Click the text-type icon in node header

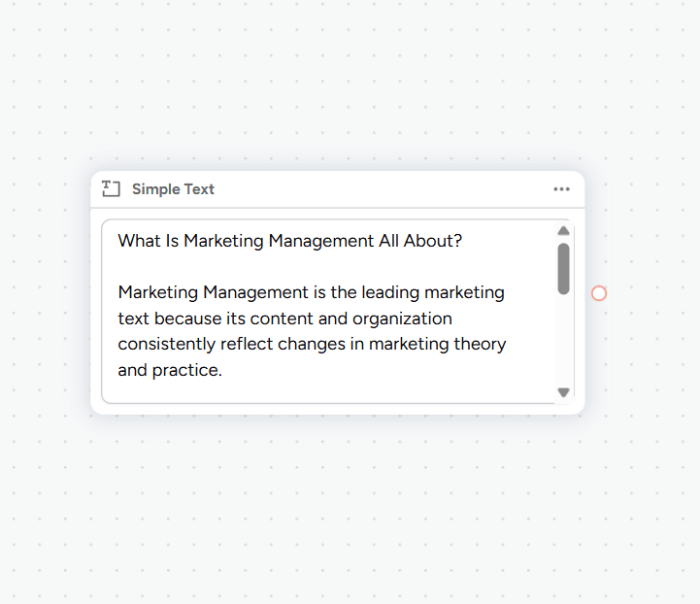coord(111,189)
